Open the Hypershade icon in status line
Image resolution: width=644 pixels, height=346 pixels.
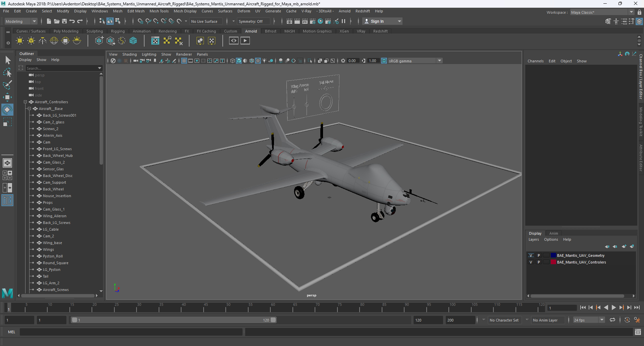pos(320,21)
